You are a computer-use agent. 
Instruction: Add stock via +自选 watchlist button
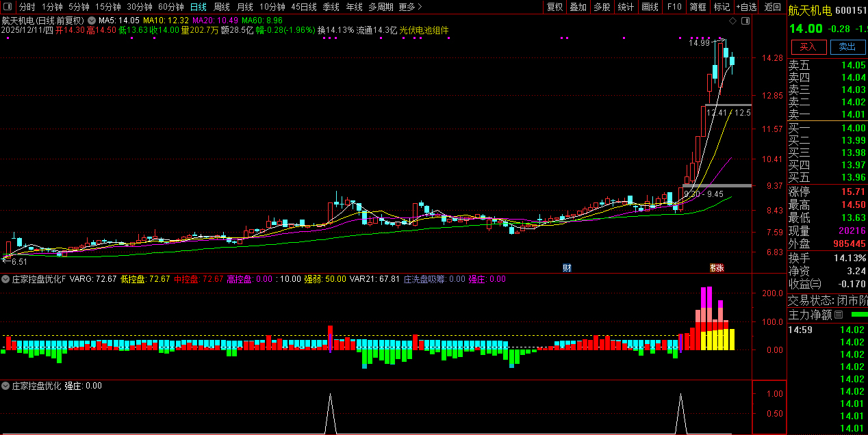click(746, 7)
